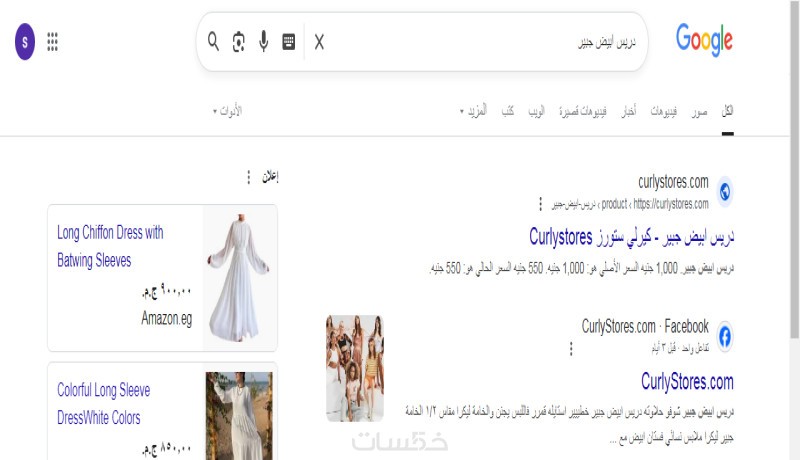800x460 pixels.
Task: Select the الكل tab
Action: [x=728, y=111]
